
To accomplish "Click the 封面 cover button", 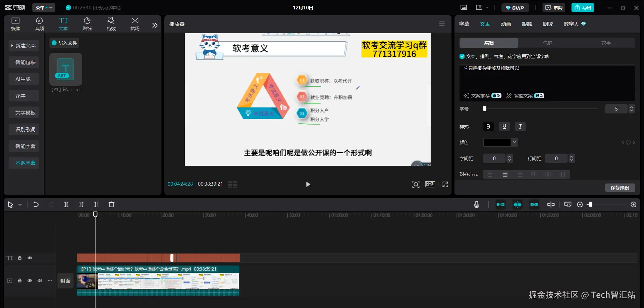I will pos(65,281).
